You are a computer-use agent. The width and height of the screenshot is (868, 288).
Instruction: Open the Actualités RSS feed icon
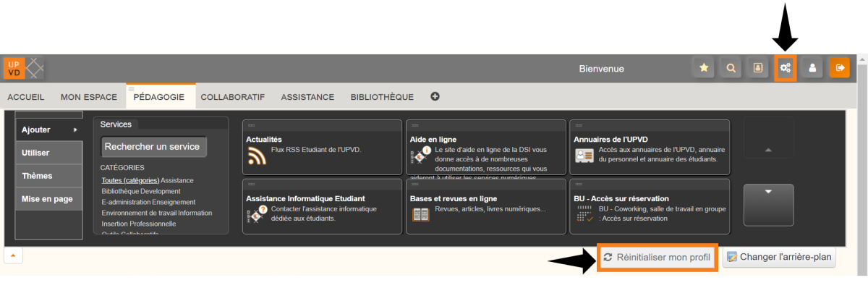coord(257,156)
